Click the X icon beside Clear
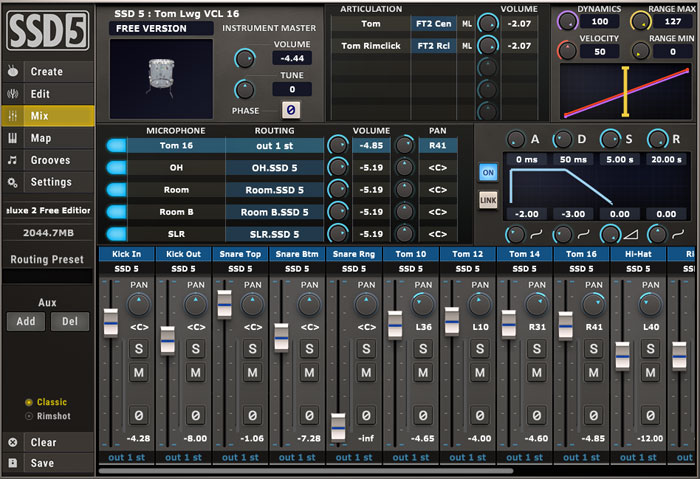Screen dimensions: 700x479 click(13, 442)
